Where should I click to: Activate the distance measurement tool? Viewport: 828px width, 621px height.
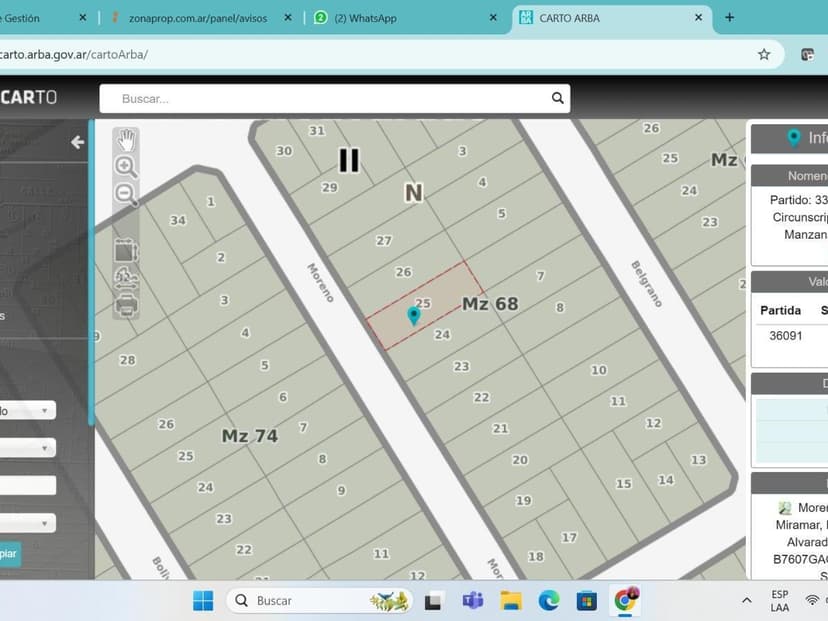point(126,279)
